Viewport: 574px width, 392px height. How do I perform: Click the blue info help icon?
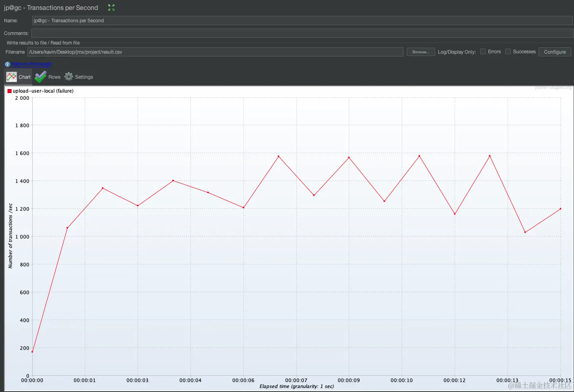point(7,64)
